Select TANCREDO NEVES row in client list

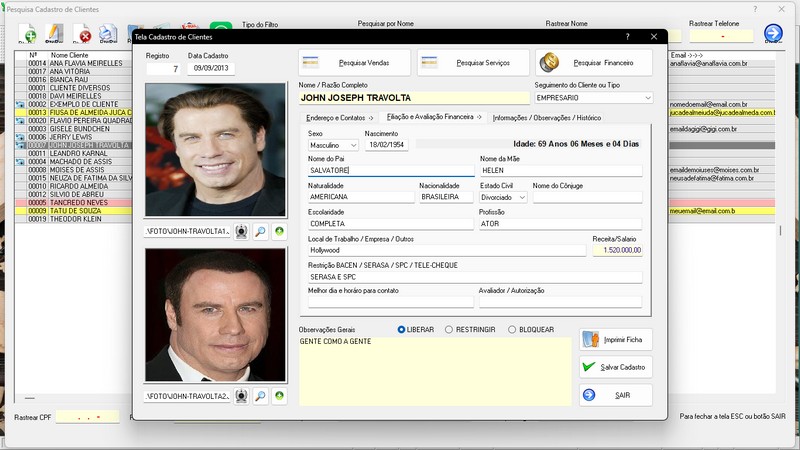(74, 203)
